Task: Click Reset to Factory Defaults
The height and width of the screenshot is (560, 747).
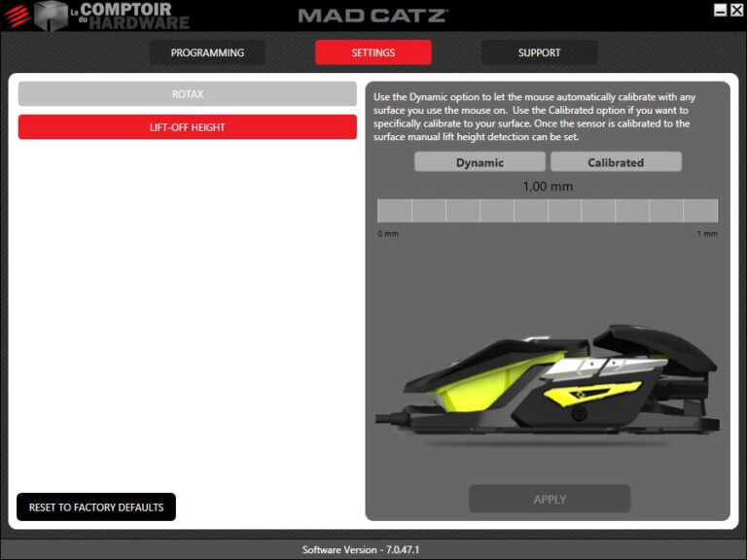Action: point(96,507)
